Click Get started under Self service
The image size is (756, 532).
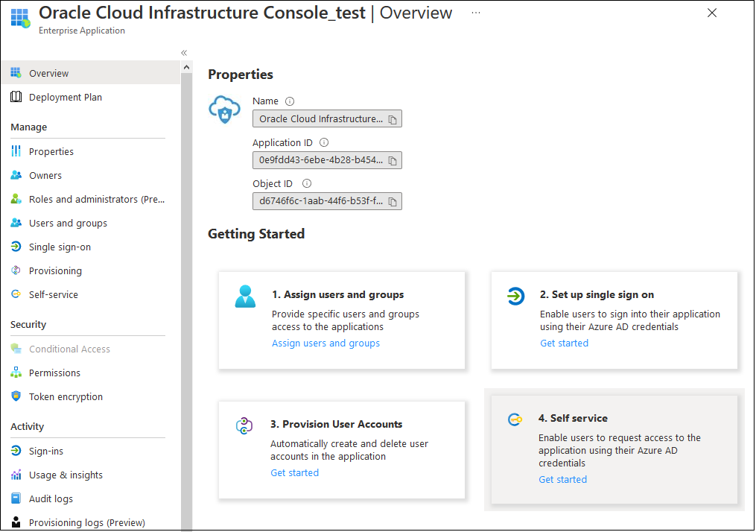[562, 479]
